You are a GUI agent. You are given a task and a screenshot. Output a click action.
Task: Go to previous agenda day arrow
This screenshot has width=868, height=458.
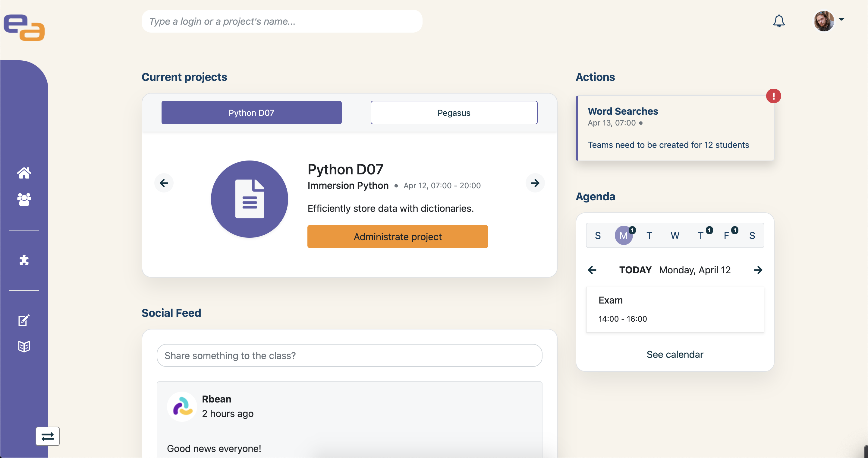click(x=592, y=270)
